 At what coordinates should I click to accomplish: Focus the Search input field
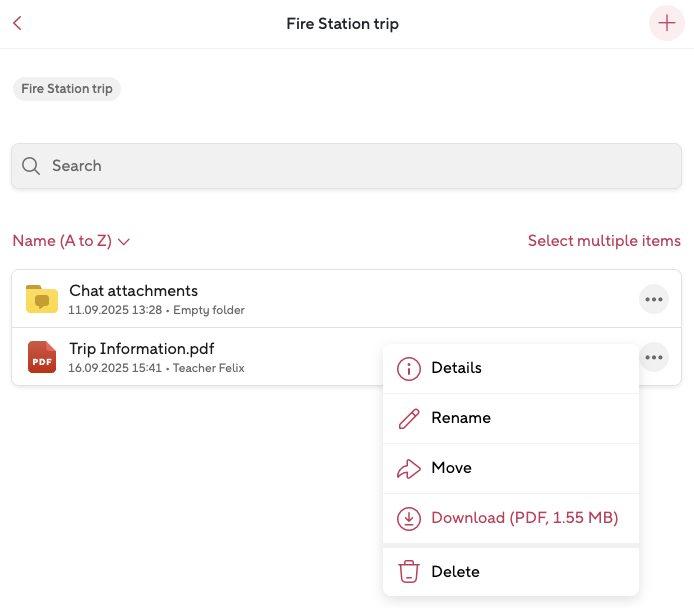click(x=360, y=166)
